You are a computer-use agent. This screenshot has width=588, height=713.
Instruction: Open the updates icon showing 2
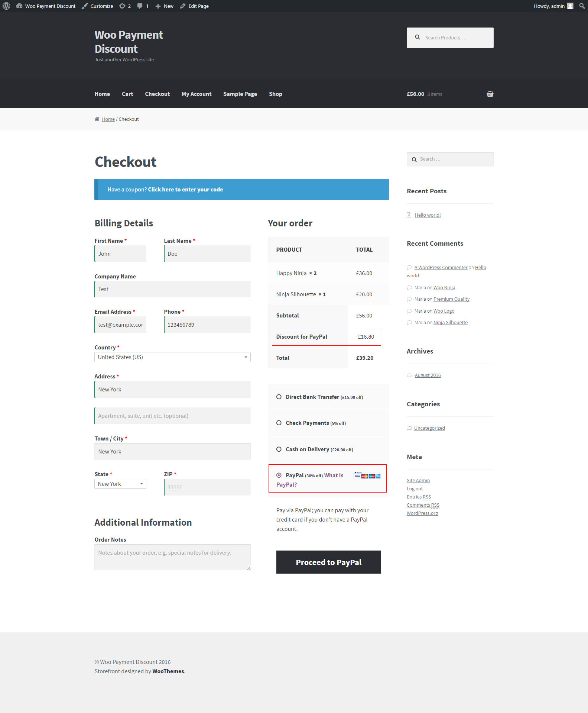[125, 6]
